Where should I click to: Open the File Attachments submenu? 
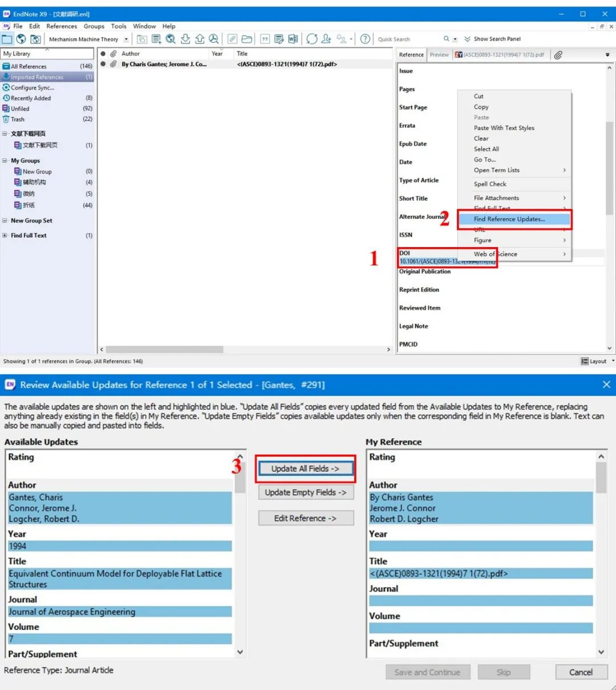496,197
